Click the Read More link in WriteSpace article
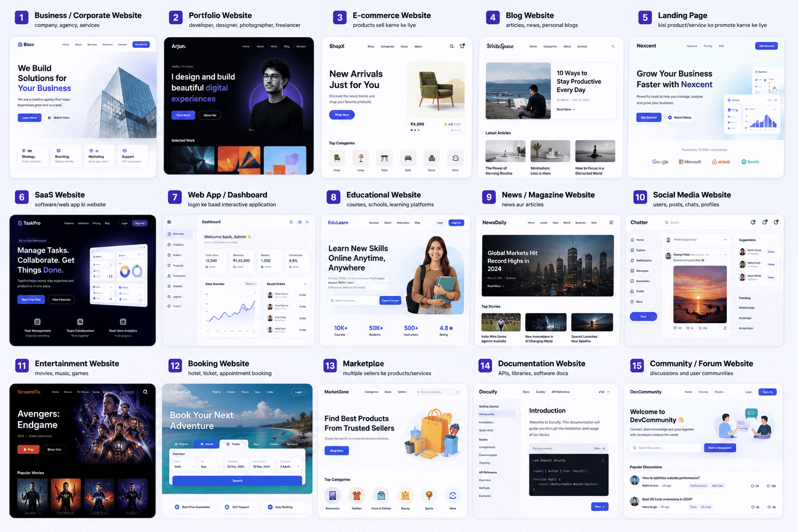Screen dimensions: 798x532 pyautogui.click(x=566, y=110)
